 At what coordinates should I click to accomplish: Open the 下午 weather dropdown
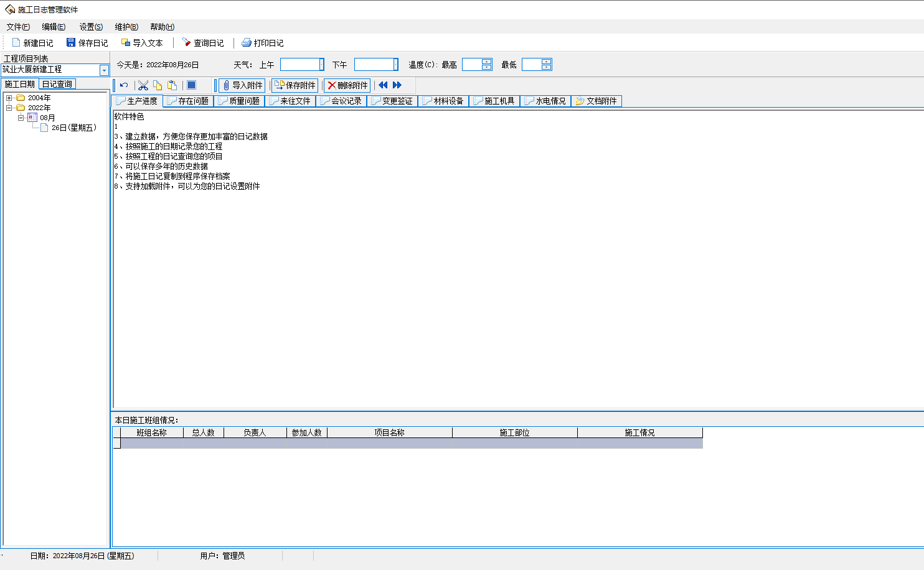click(x=395, y=65)
